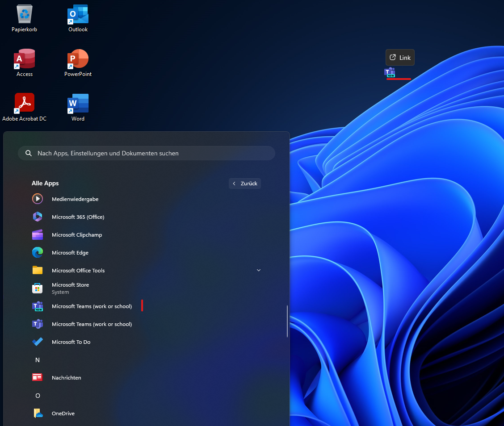Click the Medienwiedergabe play icon
The width and height of the screenshot is (504, 426).
(x=38, y=199)
